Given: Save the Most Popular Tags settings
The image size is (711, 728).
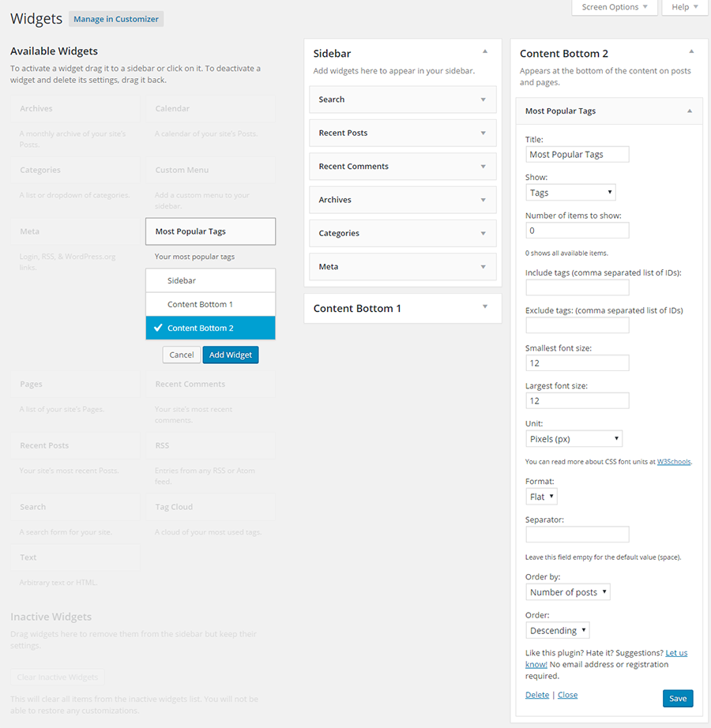Looking at the screenshot, I should tap(677, 698).
